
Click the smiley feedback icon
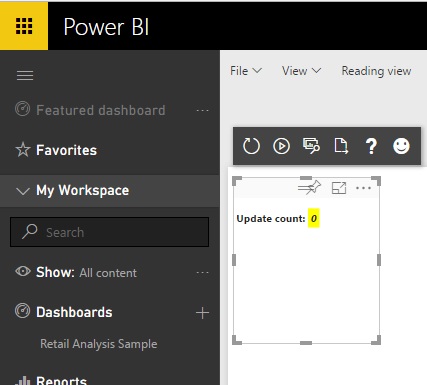click(x=401, y=146)
